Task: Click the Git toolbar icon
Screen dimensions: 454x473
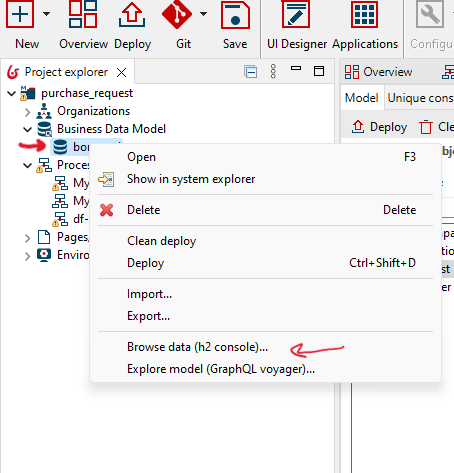Action: point(177,14)
